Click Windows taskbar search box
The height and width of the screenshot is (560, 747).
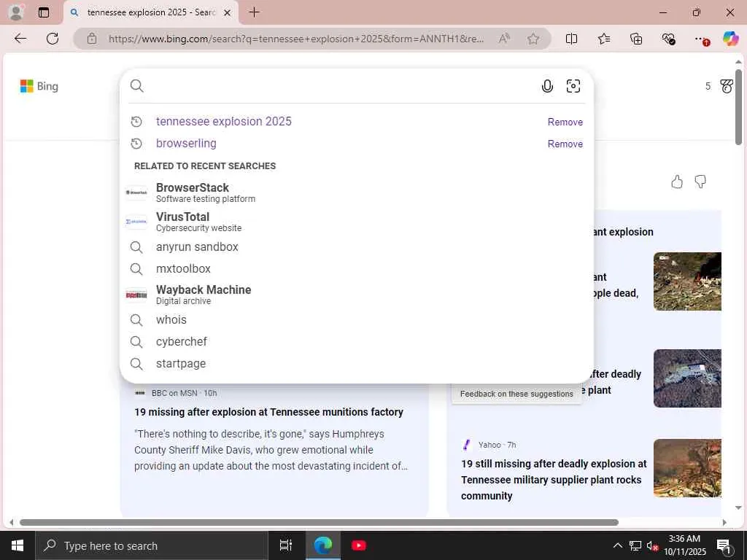click(152, 545)
